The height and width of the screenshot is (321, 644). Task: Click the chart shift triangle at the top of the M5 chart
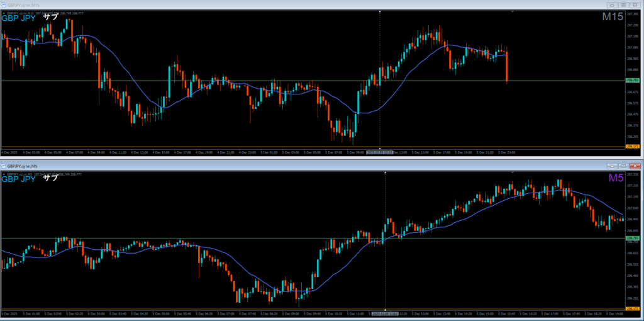coord(512,172)
